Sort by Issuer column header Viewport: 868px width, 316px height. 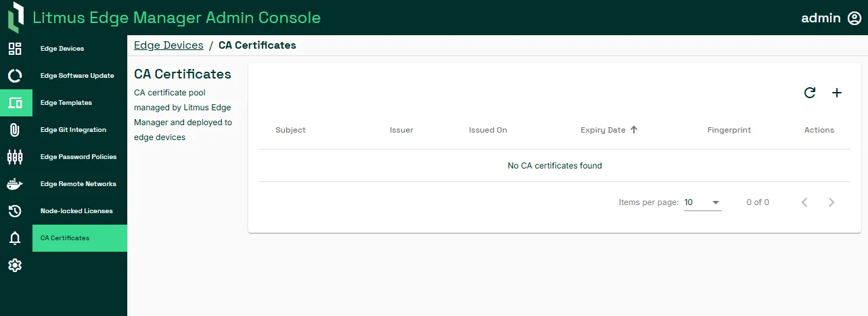[x=401, y=130]
